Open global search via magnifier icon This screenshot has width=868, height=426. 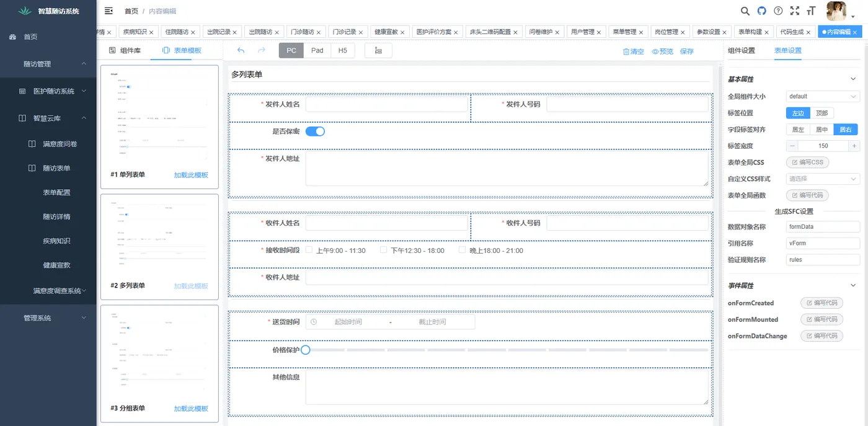744,11
